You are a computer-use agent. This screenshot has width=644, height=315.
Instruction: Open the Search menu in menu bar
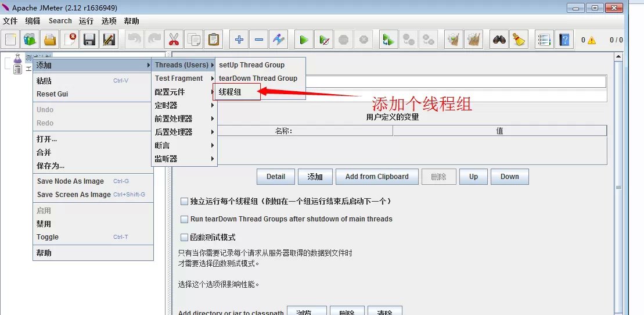[x=60, y=21]
